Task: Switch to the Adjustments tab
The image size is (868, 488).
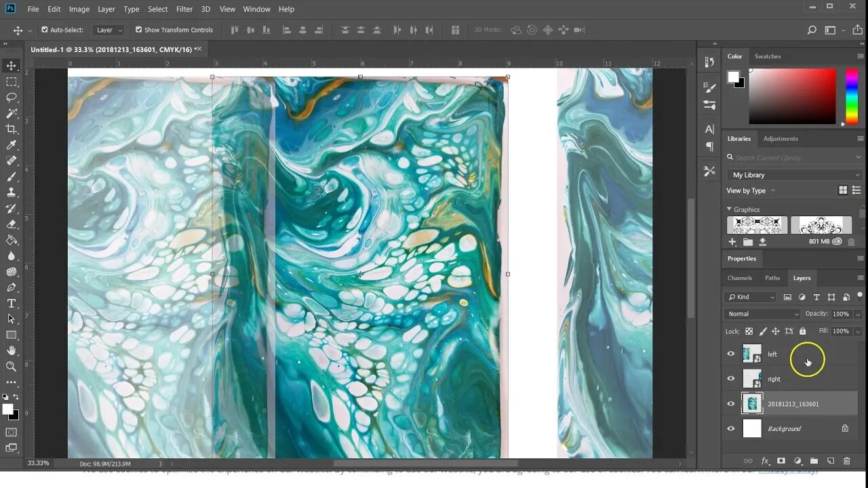Action: click(x=781, y=138)
